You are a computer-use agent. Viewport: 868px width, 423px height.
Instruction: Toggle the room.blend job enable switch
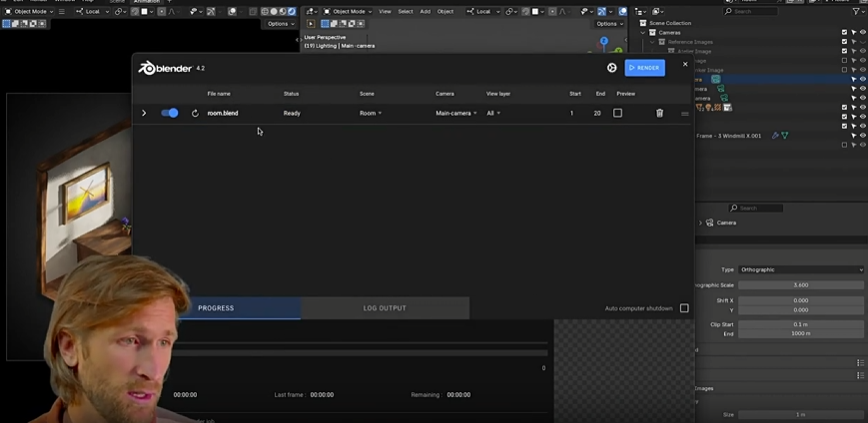[x=170, y=113]
